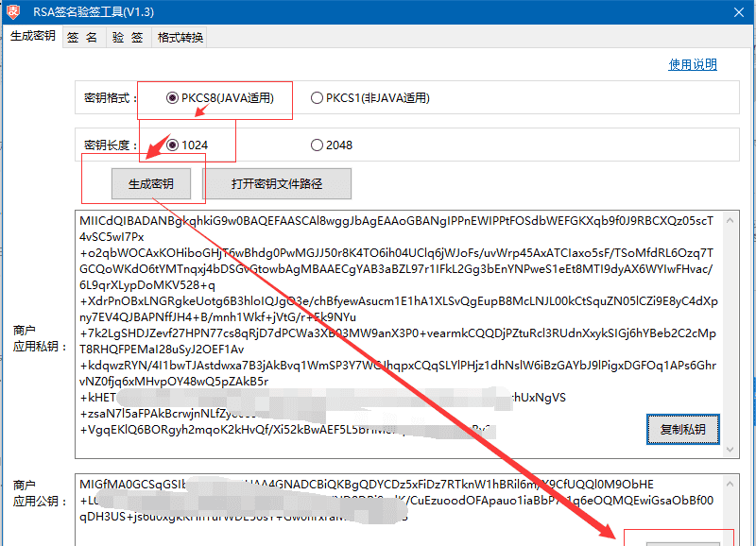Click the RSA tool shield app icon
Screen dimensions: 756x546
13,12
